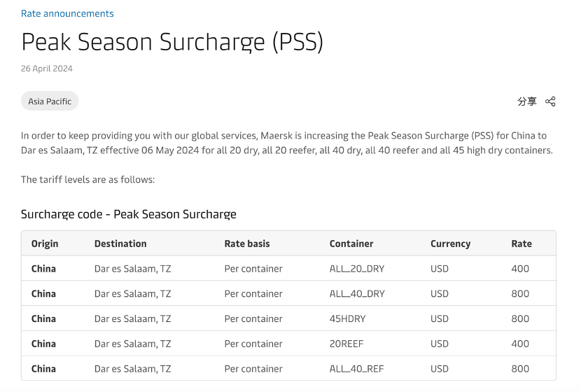Select the Asia Pacific tag

(50, 101)
